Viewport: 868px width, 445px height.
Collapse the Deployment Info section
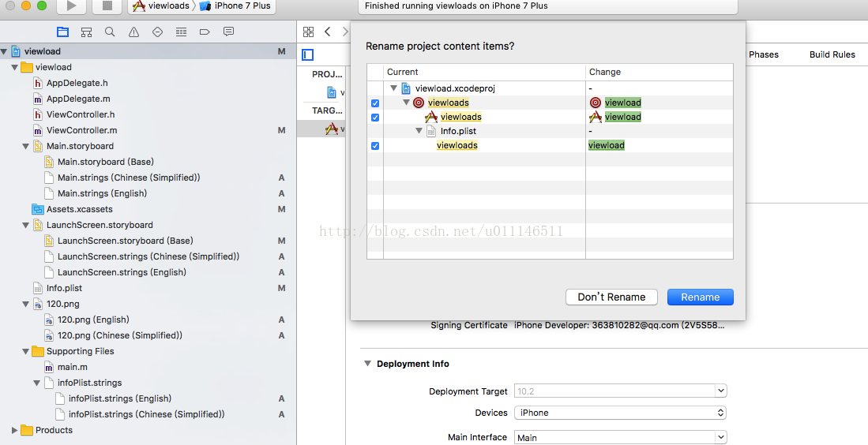coord(367,364)
